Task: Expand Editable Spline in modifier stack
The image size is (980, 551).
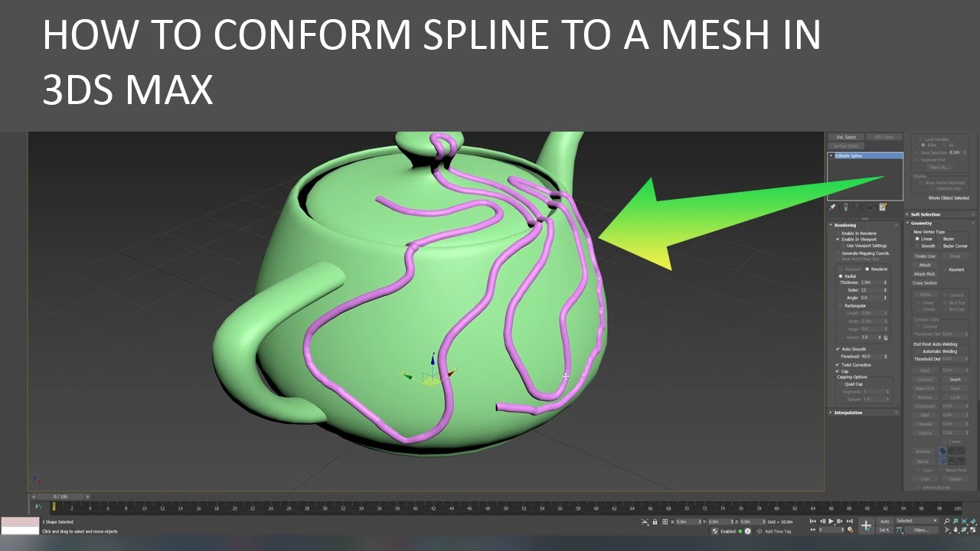Action: pos(831,155)
